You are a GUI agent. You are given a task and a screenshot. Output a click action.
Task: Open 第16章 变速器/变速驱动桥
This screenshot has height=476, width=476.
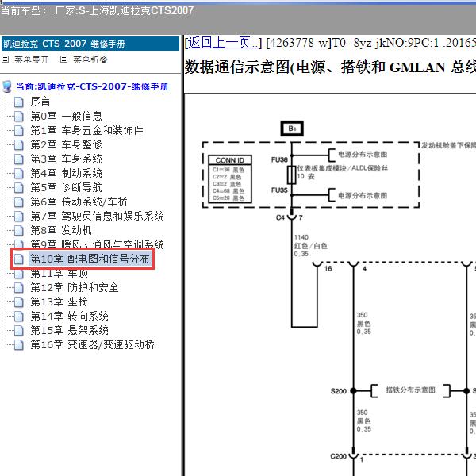pos(93,344)
